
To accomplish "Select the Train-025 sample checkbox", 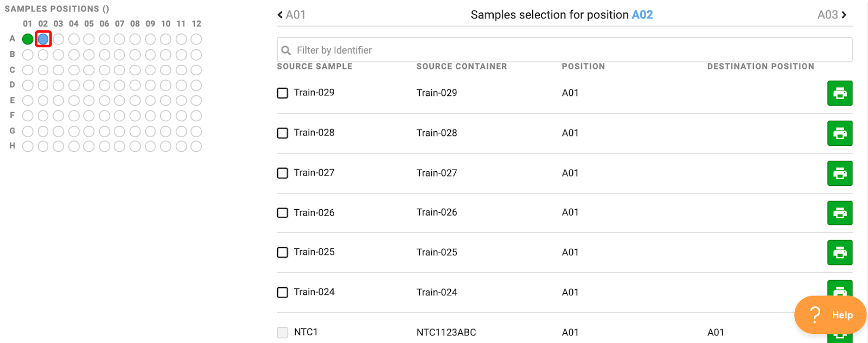I will click(x=283, y=253).
